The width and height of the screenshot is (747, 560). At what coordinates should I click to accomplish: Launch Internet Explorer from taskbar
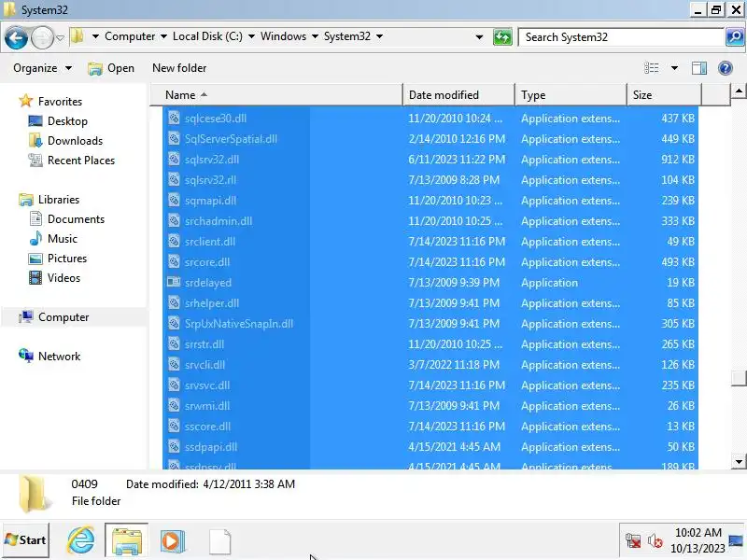point(81,540)
